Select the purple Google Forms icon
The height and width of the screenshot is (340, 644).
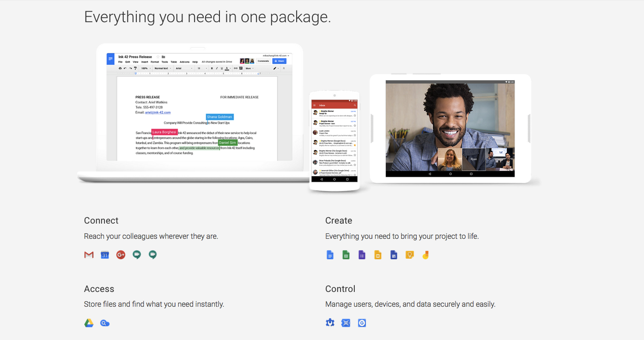tap(362, 255)
